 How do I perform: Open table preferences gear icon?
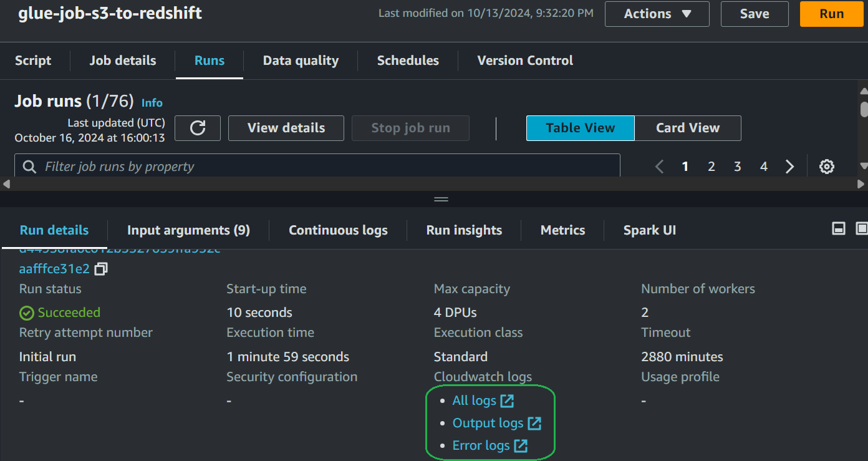click(827, 167)
